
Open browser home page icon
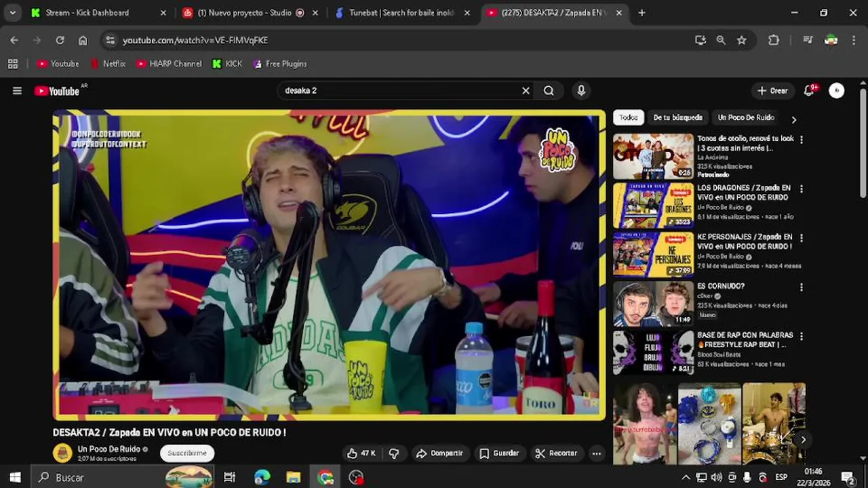[x=83, y=41]
